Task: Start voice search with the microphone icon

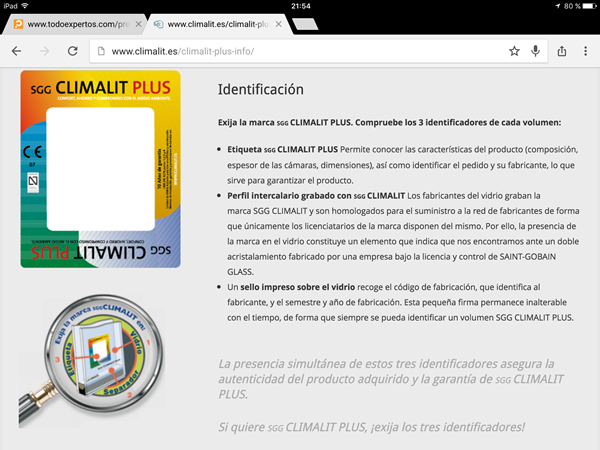Action: (535, 51)
